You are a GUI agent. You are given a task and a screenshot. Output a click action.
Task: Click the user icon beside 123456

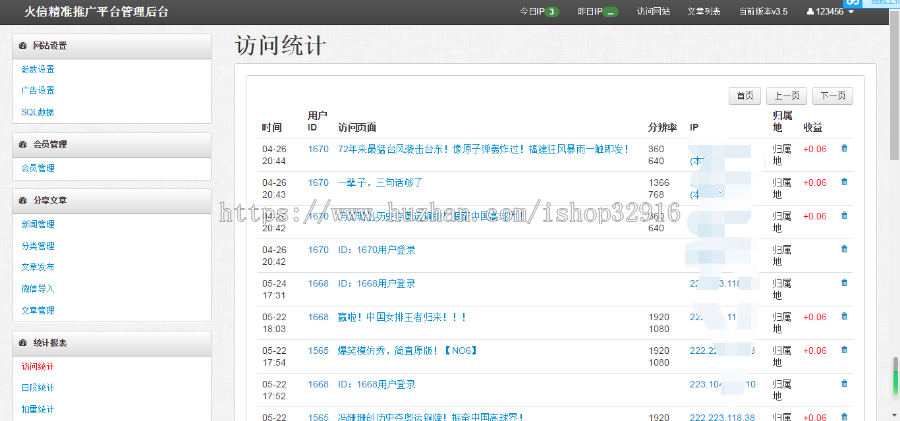coord(810,12)
